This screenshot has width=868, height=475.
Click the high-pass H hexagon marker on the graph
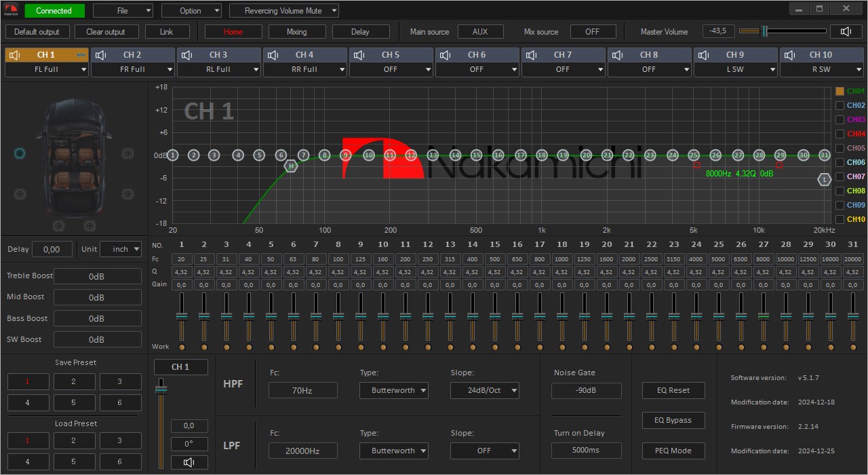point(291,166)
